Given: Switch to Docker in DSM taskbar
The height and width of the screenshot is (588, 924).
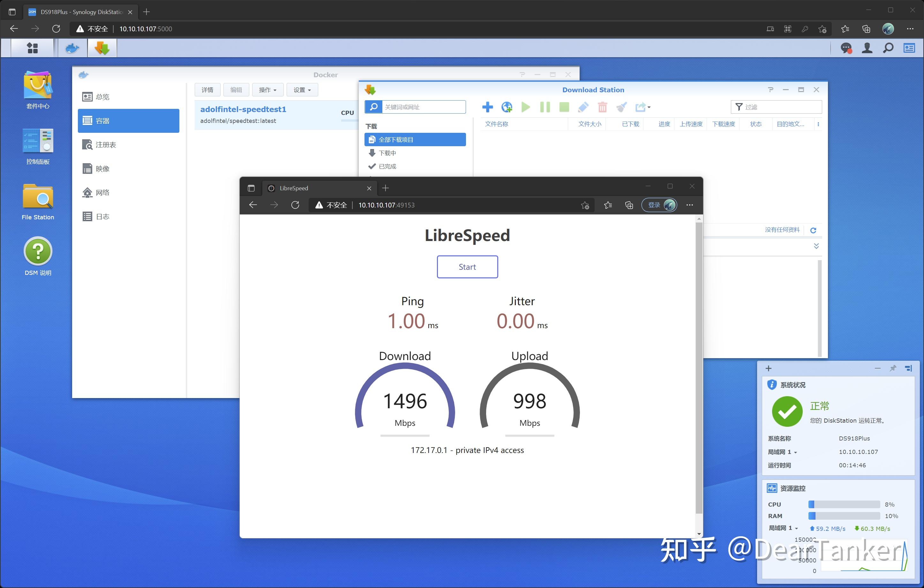Looking at the screenshot, I should pyautogui.click(x=72, y=48).
